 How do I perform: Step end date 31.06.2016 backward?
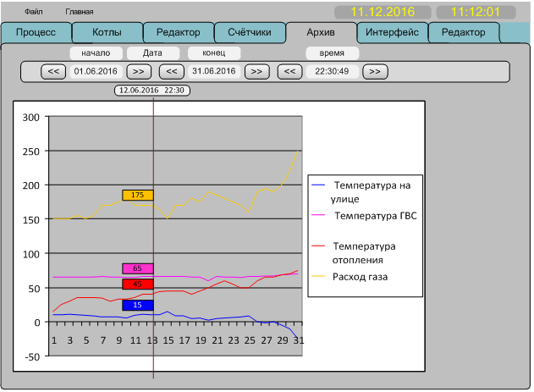coord(171,71)
